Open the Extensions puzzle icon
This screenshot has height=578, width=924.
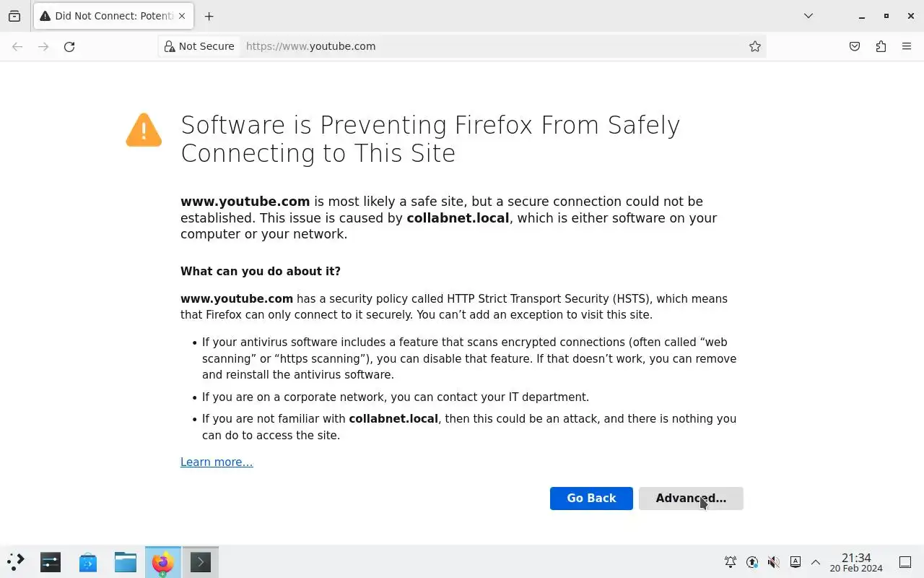(881, 46)
